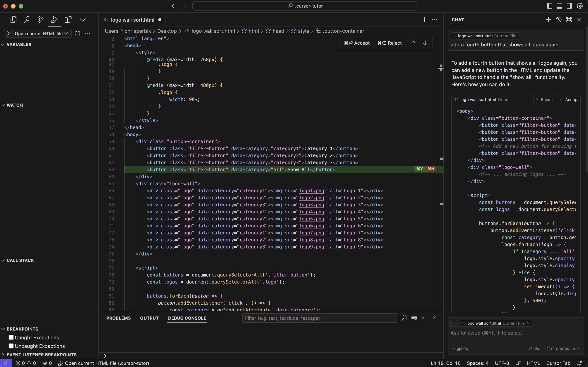Viewport: 588px width, 367px height.
Task: Click chrisperbix in the breadcrumb
Action: [x=138, y=31]
